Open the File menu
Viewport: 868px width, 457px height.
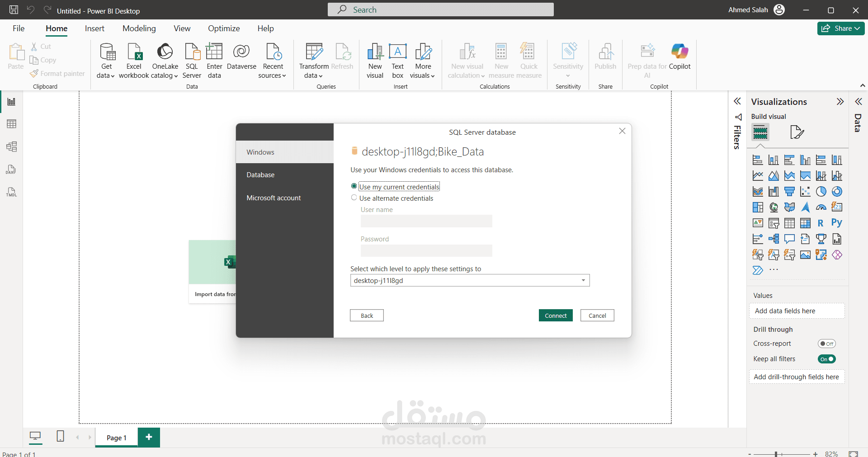click(x=19, y=28)
